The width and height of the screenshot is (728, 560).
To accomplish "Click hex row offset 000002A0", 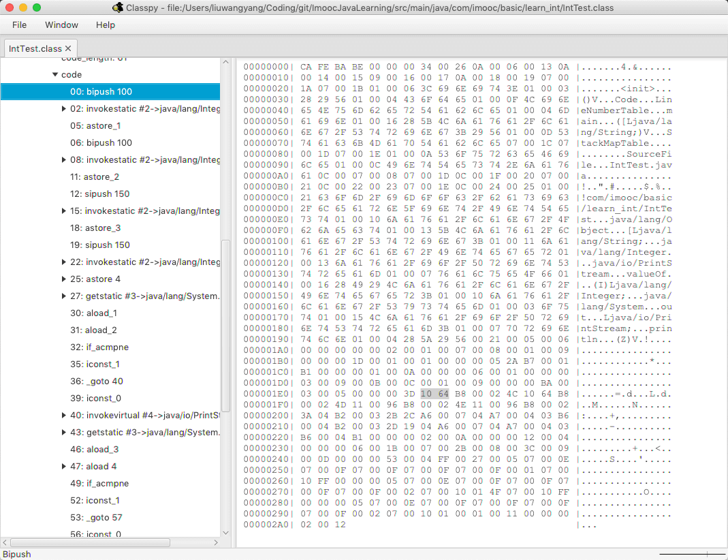I will pyautogui.click(x=266, y=525).
